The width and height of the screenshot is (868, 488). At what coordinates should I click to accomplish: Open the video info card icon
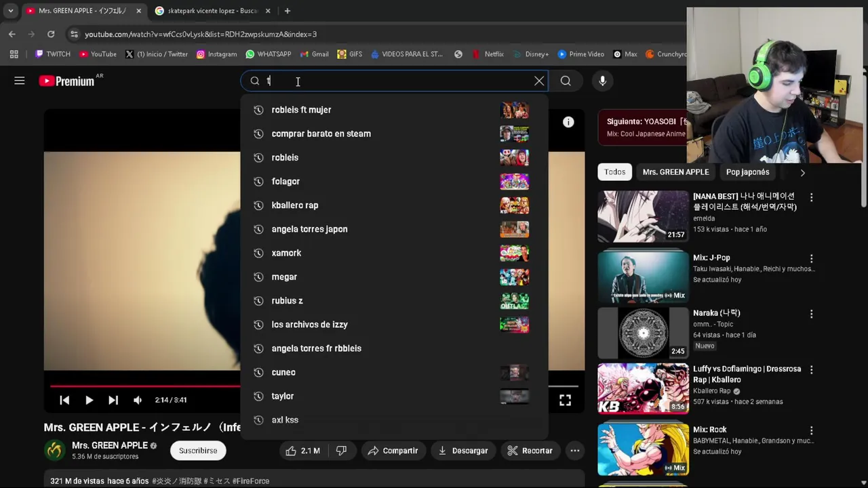(568, 122)
